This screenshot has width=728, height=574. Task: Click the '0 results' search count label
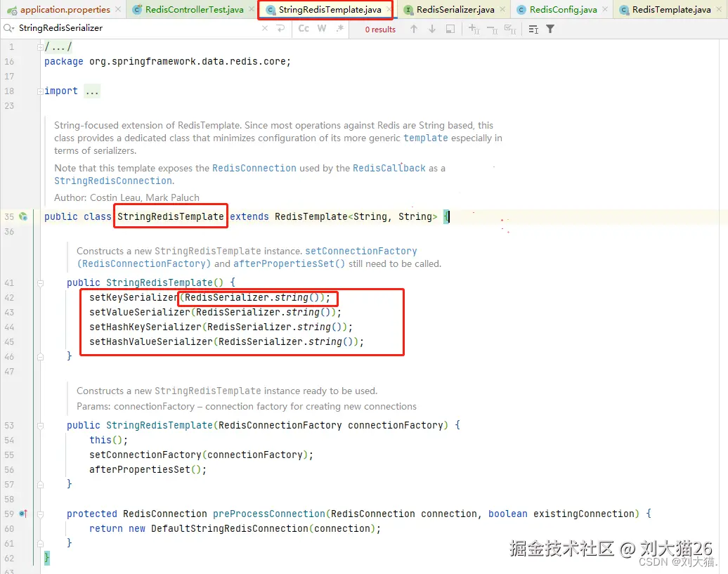coord(380,30)
